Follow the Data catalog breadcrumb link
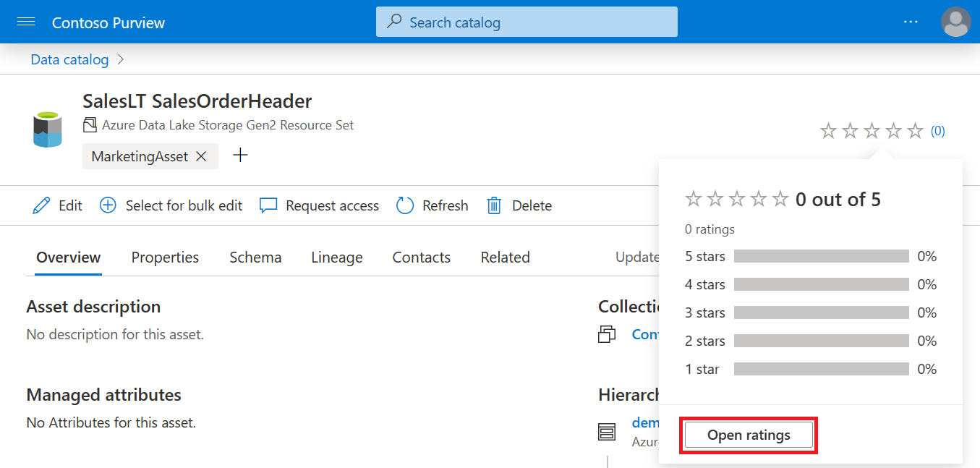The height and width of the screenshot is (468, 980). click(69, 59)
